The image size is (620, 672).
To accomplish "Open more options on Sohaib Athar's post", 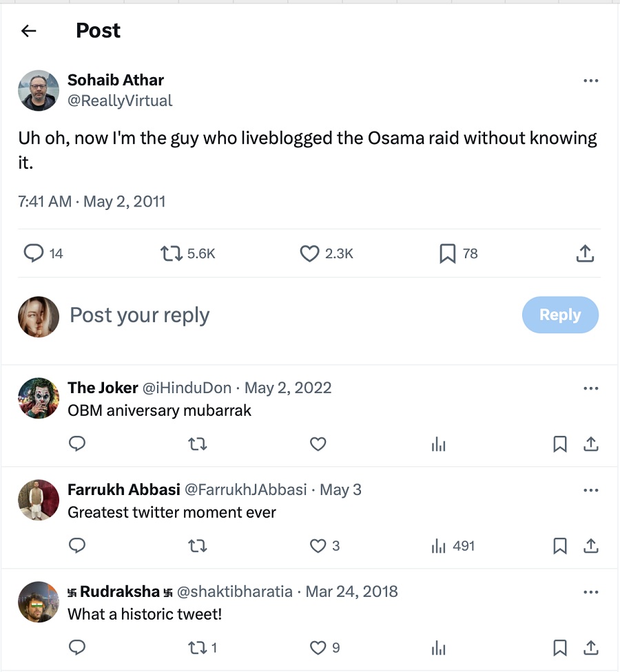I will coord(590,81).
